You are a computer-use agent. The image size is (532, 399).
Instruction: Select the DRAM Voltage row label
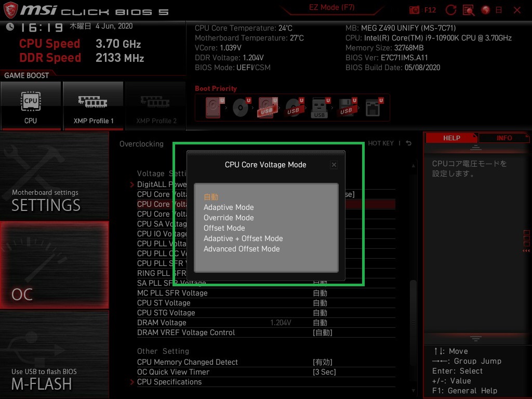(162, 323)
